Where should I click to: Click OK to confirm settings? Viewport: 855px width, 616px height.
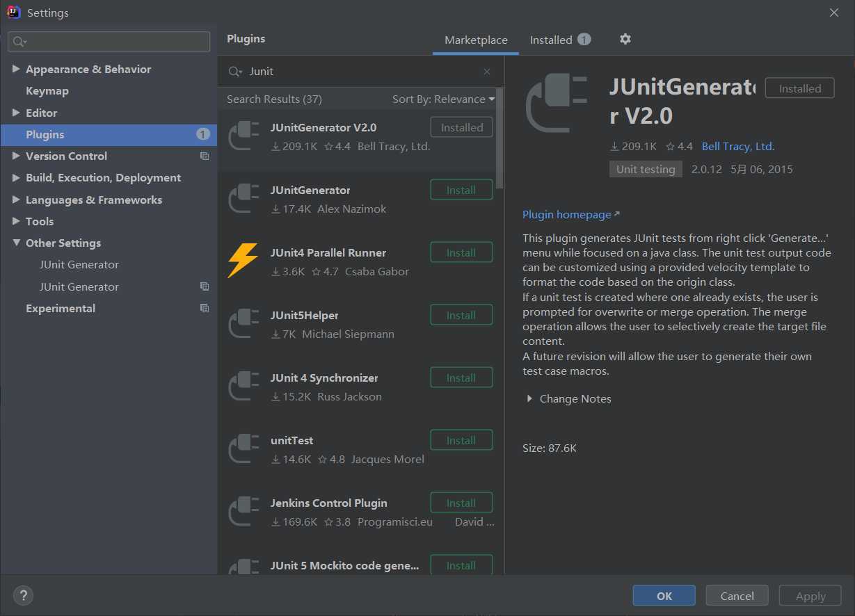664,596
